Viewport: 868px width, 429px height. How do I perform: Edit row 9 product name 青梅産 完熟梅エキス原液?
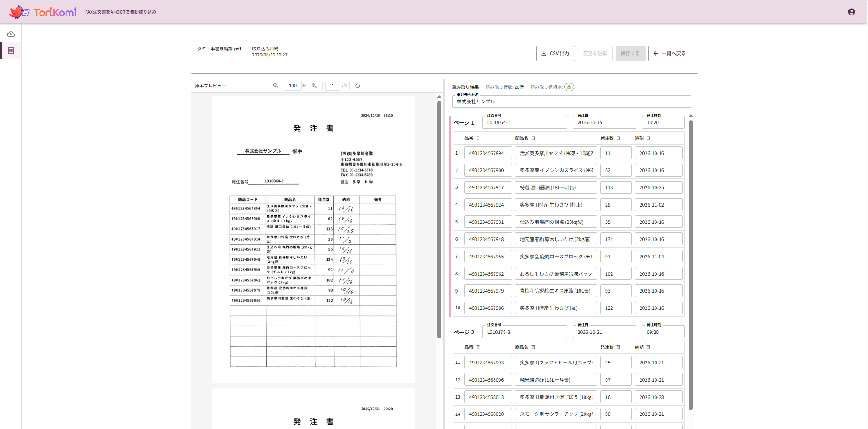pyautogui.click(x=556, y=291)
